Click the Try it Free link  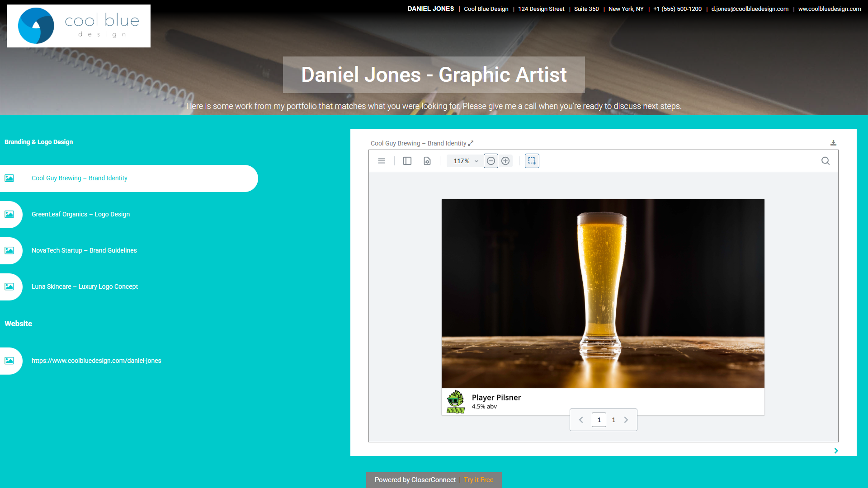click(478, 480)
